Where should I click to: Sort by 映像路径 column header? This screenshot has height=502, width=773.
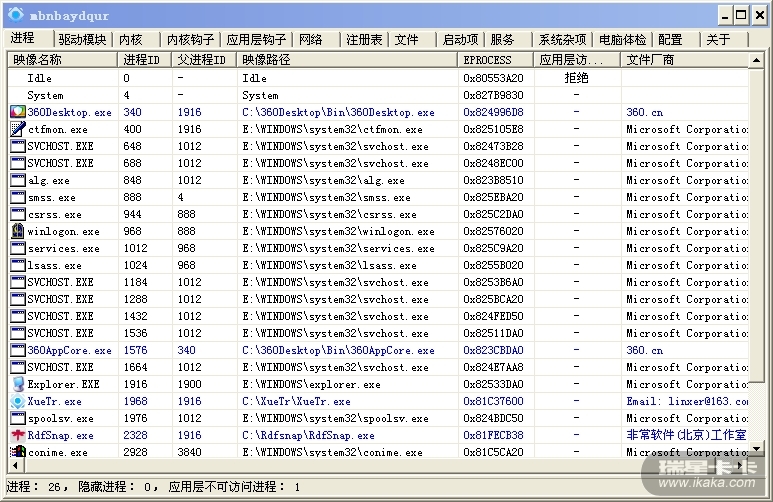[x=348, y=60]
